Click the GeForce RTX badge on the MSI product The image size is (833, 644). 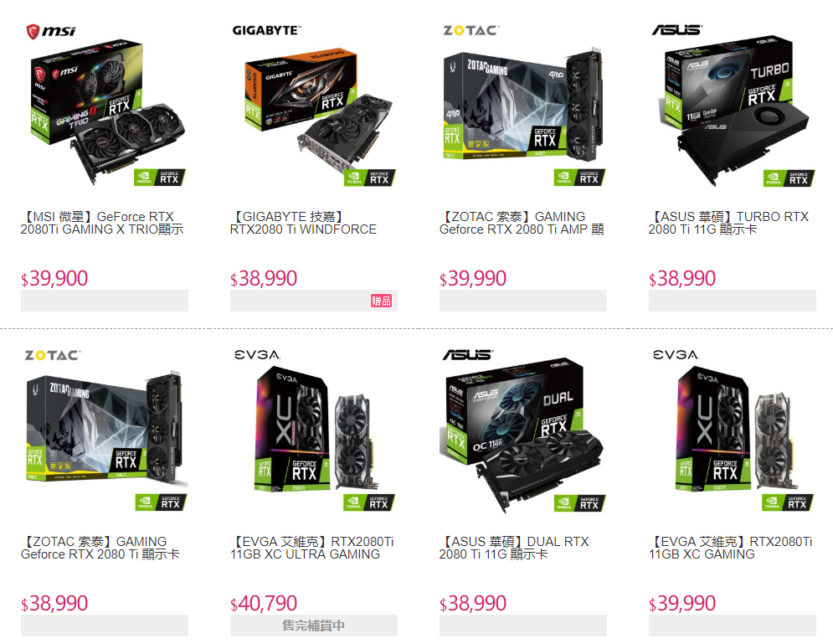click(159, 178)
